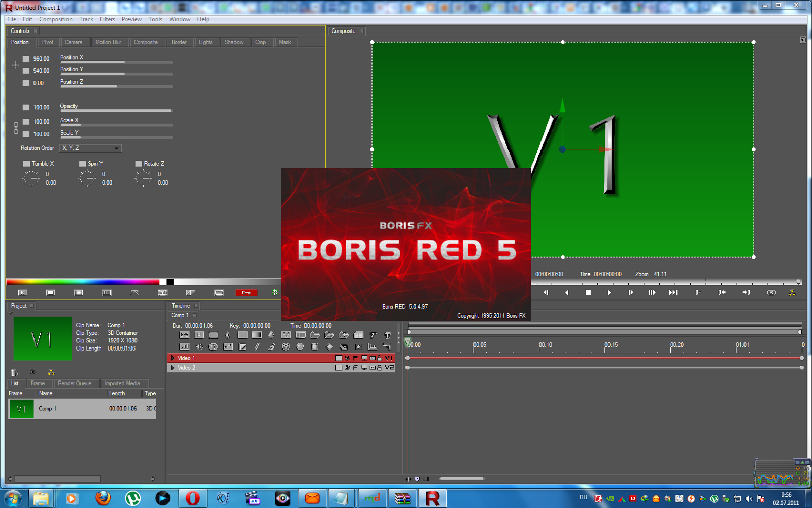
Task: Toggle the lock on Video 1 track
Action: [380, 358]
